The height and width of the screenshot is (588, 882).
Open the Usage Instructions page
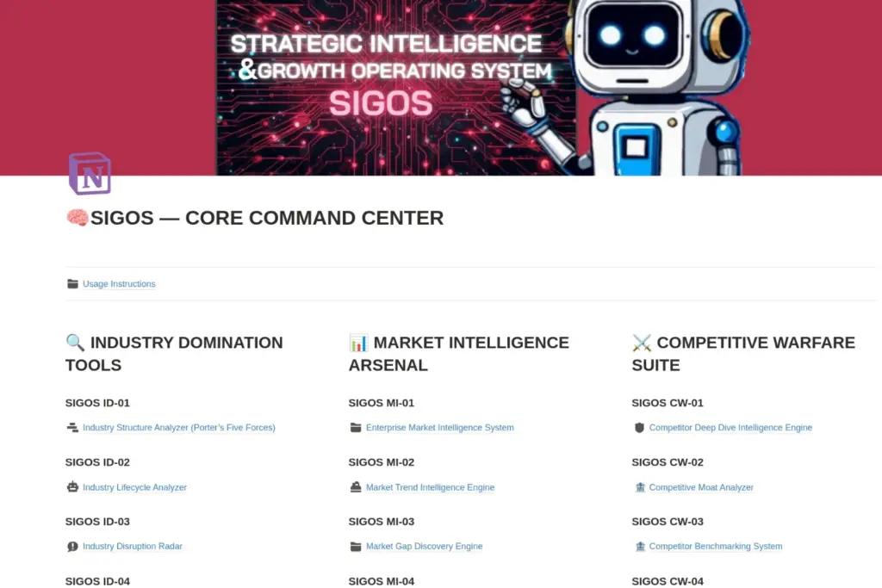coord(118,283)
